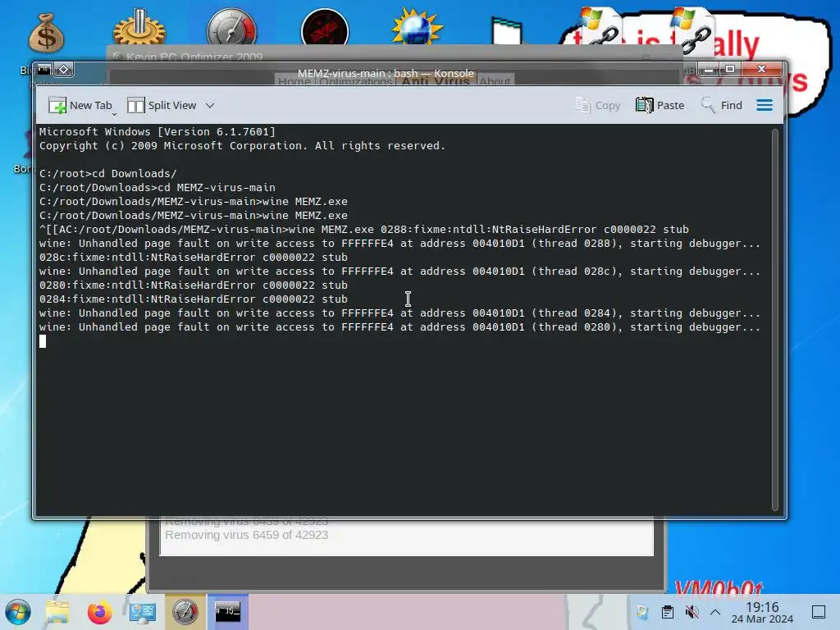Screen dimensions: 840x630
Task: Click the Split View button
Action: (x=162, y=106)
